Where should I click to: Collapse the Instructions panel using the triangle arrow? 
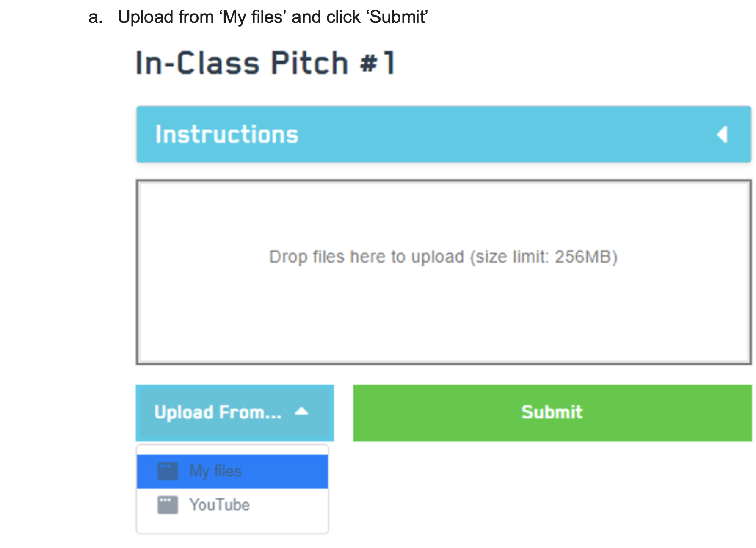click(722, 135)
